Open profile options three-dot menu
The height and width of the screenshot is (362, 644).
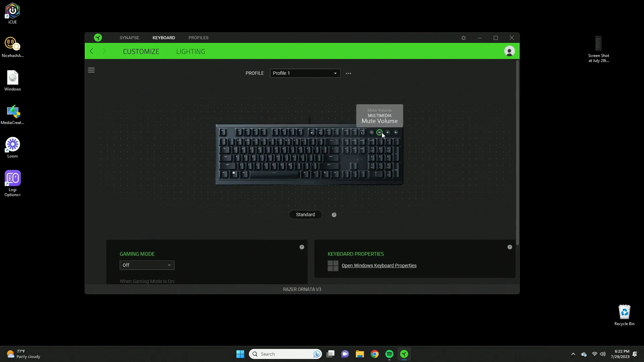(348, 73)
